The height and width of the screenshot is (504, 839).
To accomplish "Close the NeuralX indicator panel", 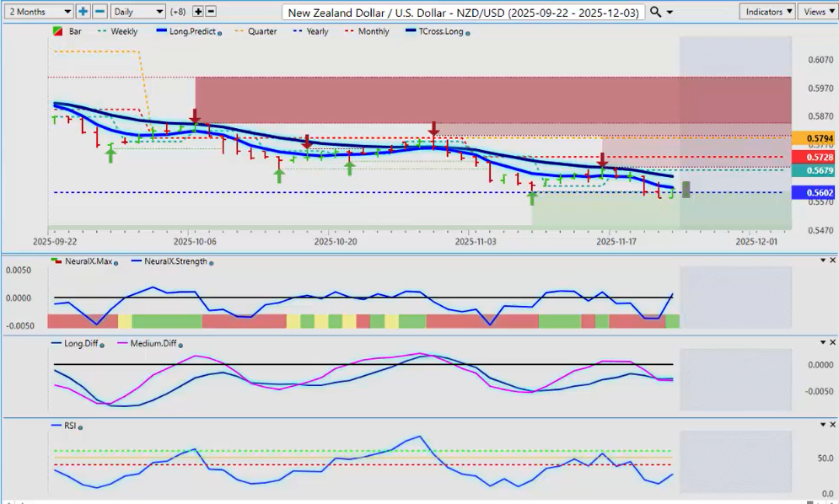I will click(832, 260).
